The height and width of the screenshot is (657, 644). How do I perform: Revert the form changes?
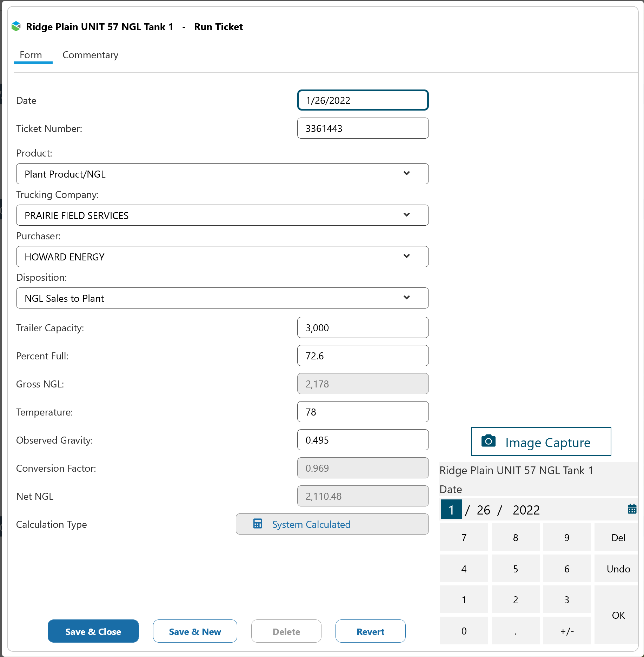(370, 631)
